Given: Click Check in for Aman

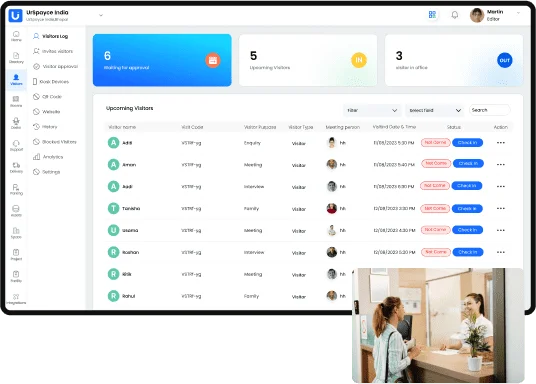Looking at the screenshot, I should 468,163.
